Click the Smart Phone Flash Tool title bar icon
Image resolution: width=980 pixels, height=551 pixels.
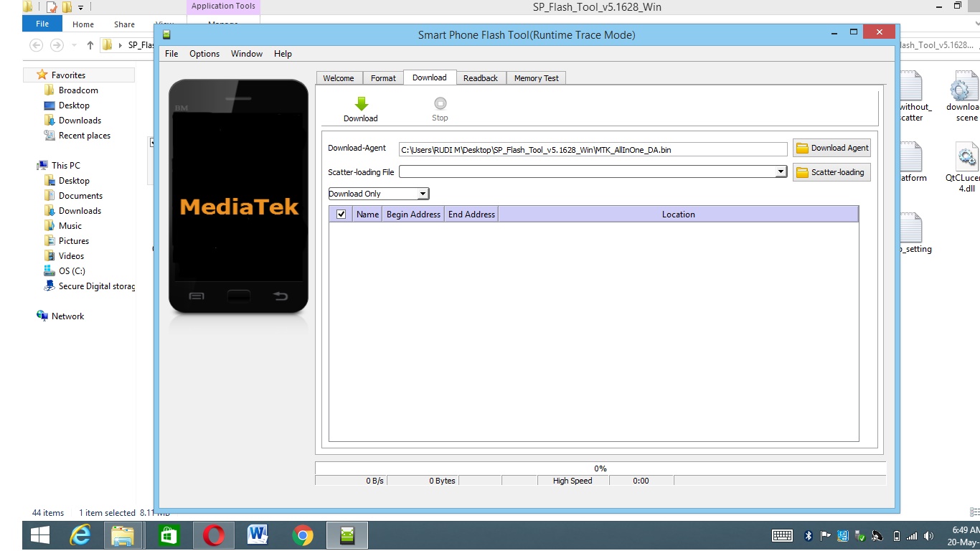pyautogui.click(x=166, y=34)
